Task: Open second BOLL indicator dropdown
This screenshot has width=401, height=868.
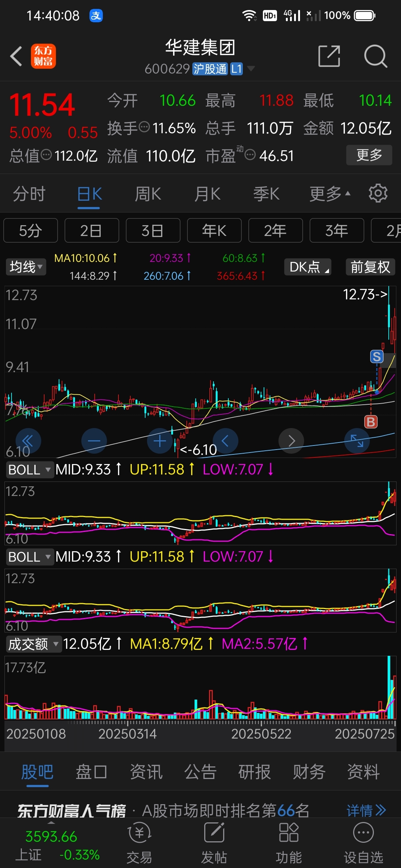Action: (29, 557)
